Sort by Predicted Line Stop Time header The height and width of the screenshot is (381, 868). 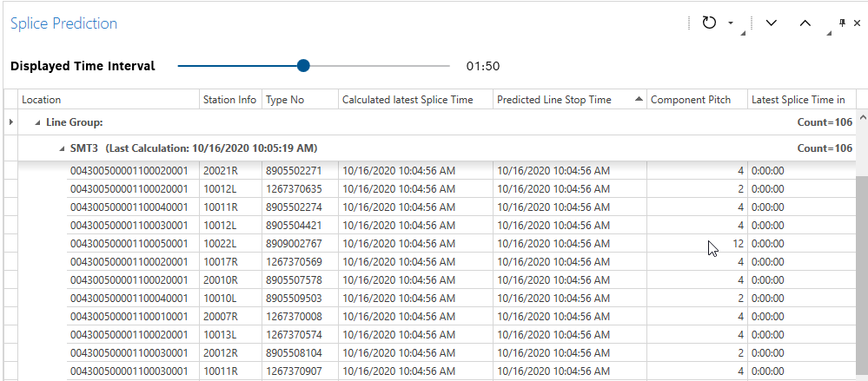coord(570,100)
